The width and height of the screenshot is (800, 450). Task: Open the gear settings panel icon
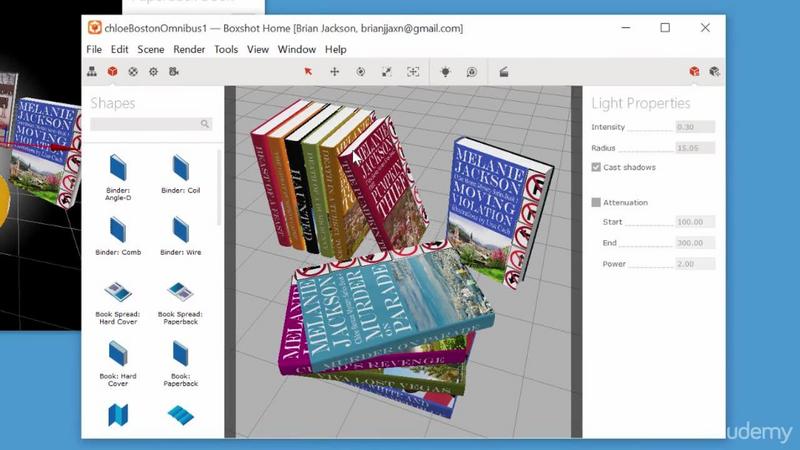(x=153, y=71)
